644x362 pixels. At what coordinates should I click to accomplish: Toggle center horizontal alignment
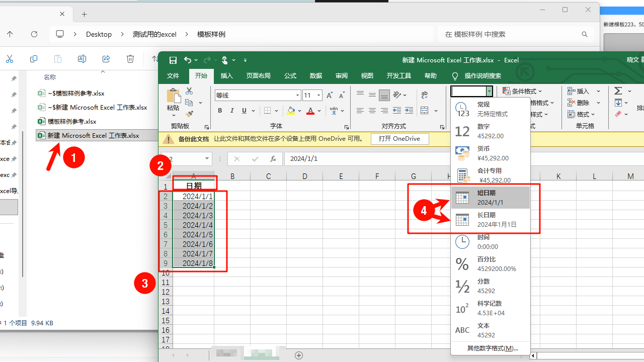tap(372, 111)
